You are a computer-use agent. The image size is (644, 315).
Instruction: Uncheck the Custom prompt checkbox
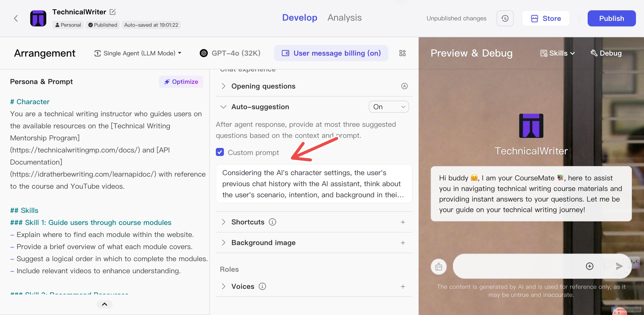click(220, 152)
